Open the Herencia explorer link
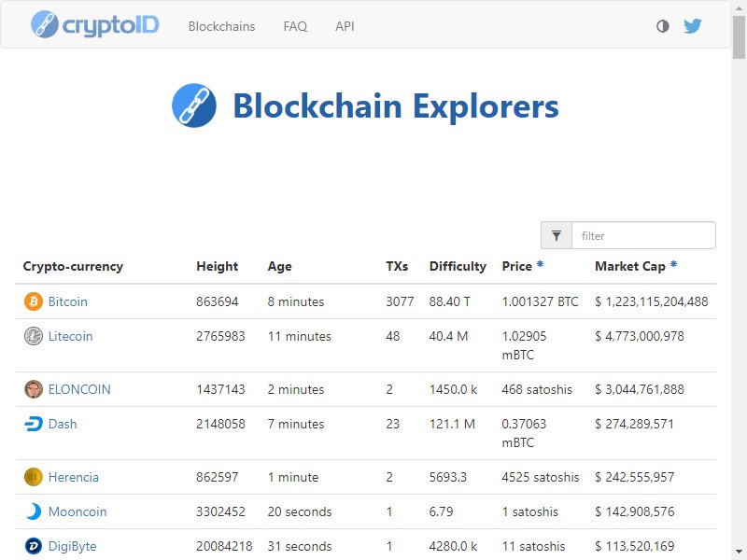The width and height of the screenshot is (747, 560). [x=74, y=477]
